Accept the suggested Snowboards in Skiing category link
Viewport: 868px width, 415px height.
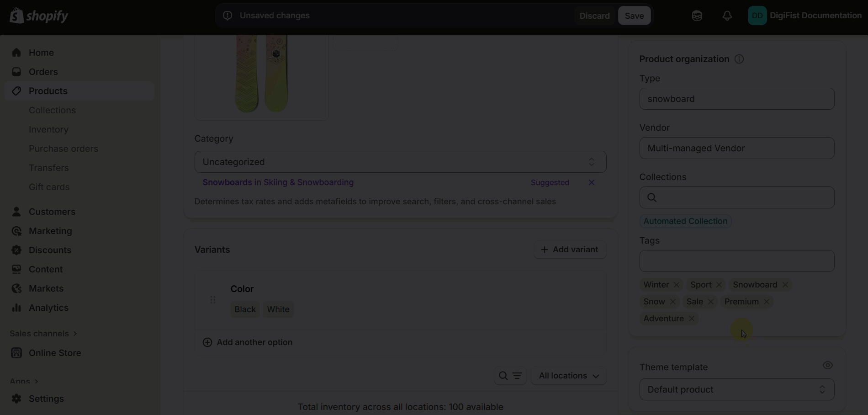278,182
